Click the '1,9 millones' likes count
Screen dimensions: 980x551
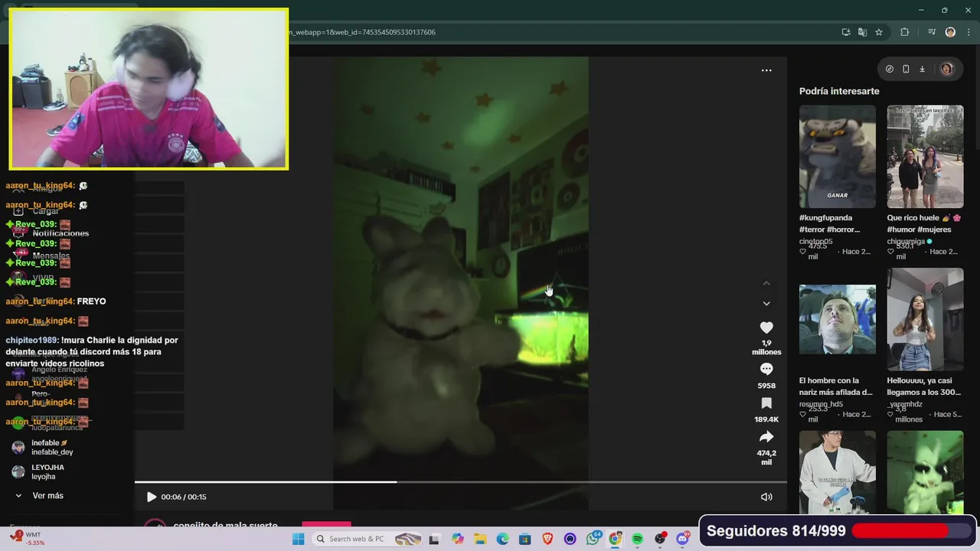[x=766, y=347]
